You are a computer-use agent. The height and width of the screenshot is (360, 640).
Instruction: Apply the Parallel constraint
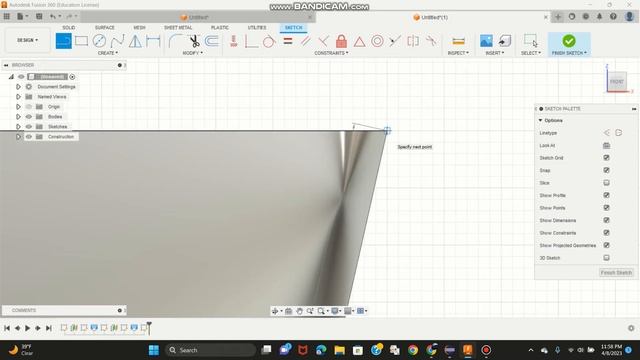(x=305, y=41)
